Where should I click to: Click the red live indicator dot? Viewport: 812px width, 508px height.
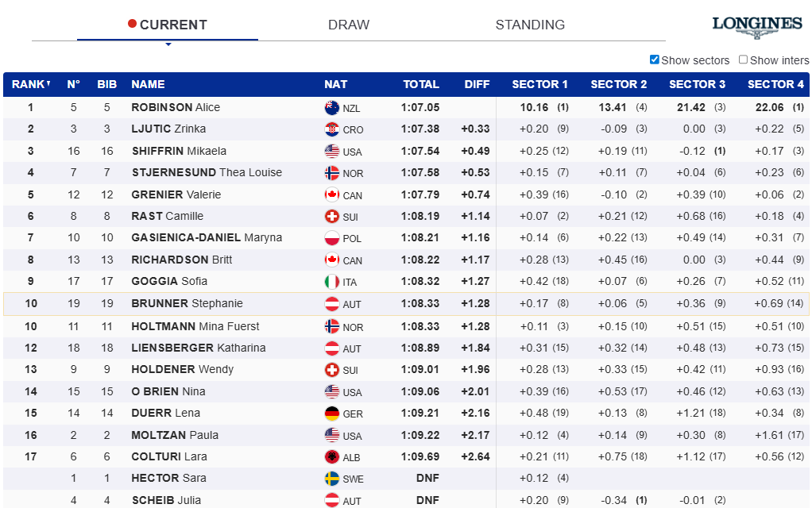(132, 24)
